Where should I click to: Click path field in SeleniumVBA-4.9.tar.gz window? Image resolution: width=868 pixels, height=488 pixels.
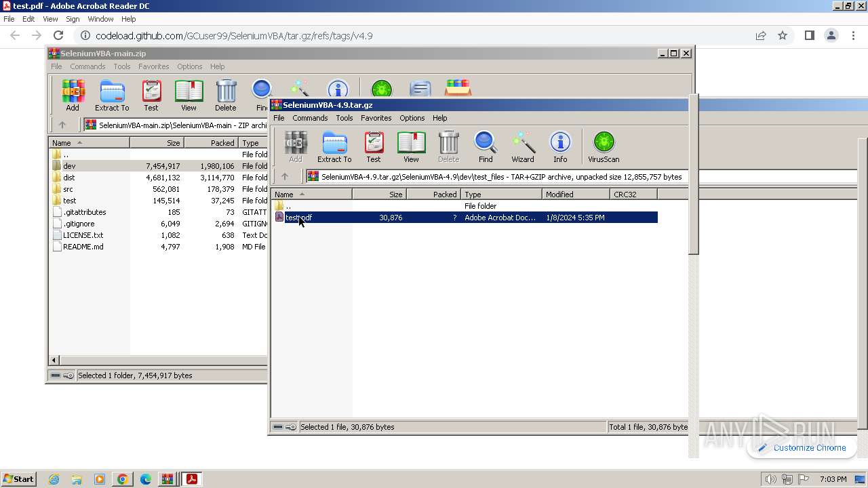coord(496,176)
